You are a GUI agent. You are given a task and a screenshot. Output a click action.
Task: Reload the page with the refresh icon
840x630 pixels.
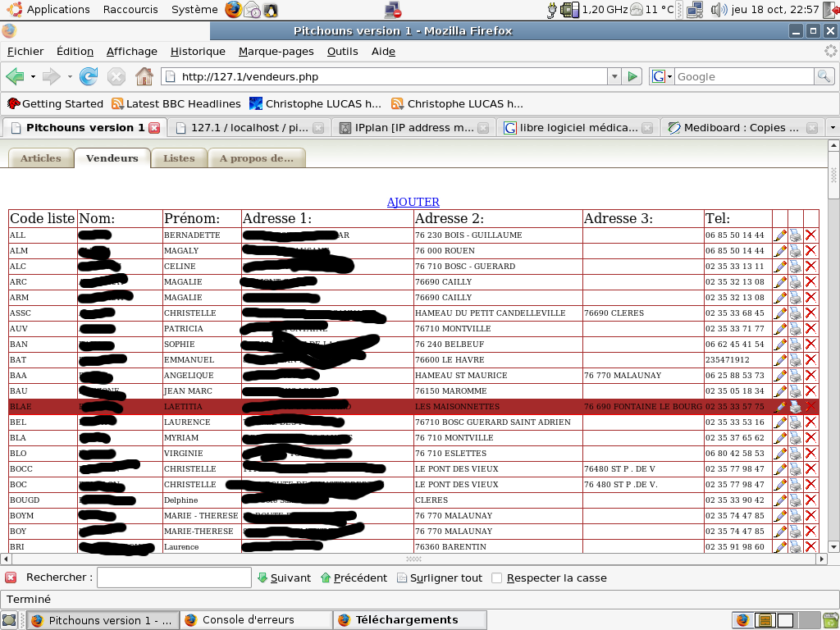89,76
